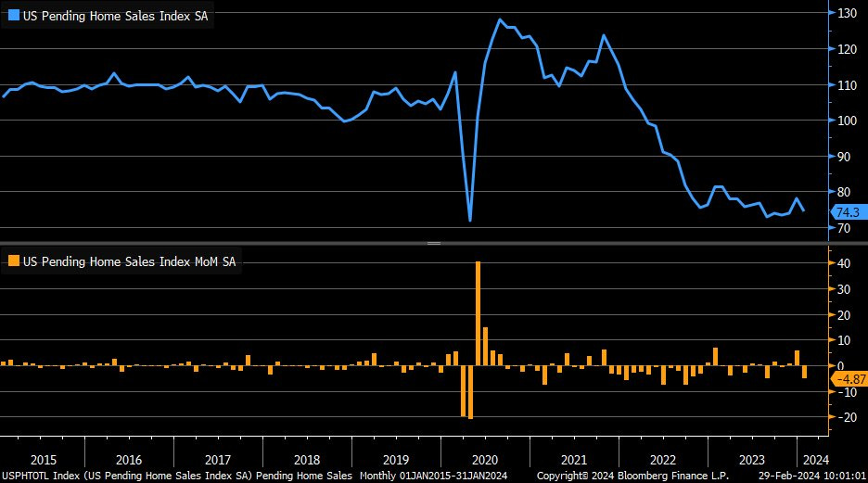Viewport: 868px width, 483px height.
Task: Click the 40 value on the lower y-axis
Action: (x=845, y=263)
